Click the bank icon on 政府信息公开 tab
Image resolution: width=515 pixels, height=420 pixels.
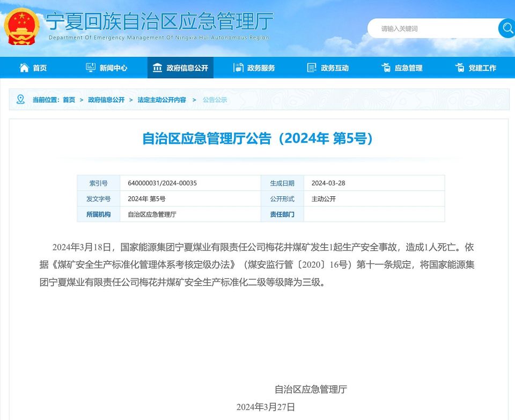[x=157, y=68]
